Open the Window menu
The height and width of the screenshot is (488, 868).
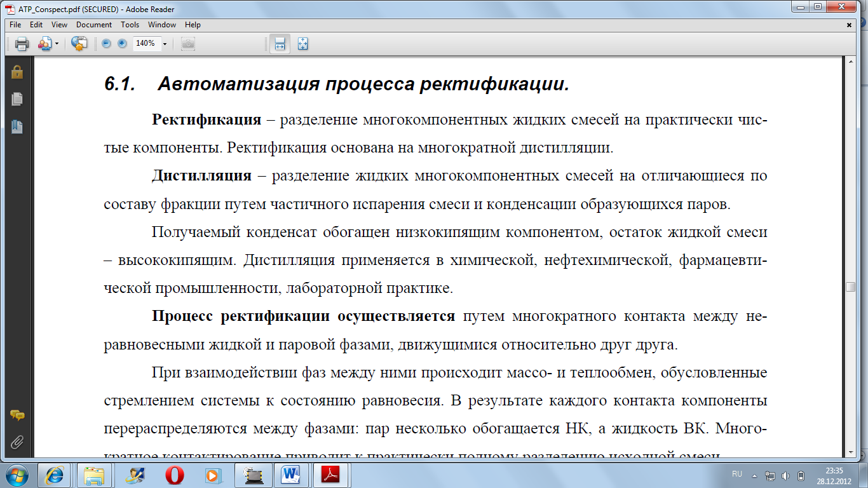click(x=162, y=25)
